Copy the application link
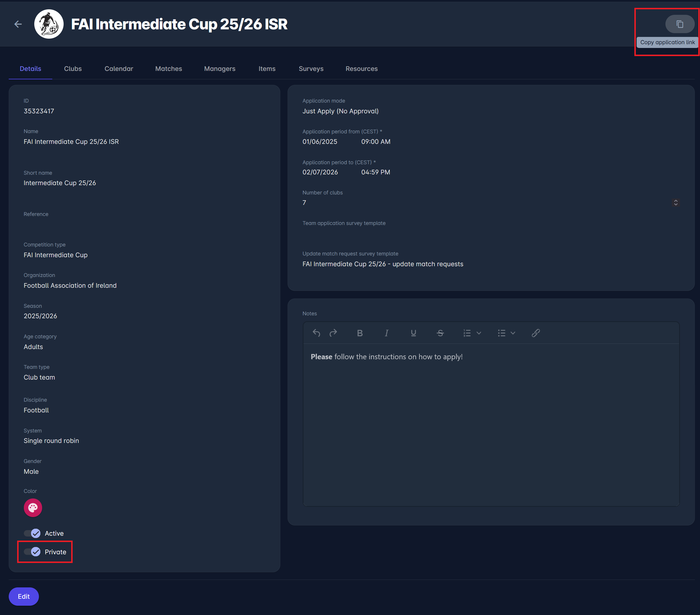 pos(680,24)
